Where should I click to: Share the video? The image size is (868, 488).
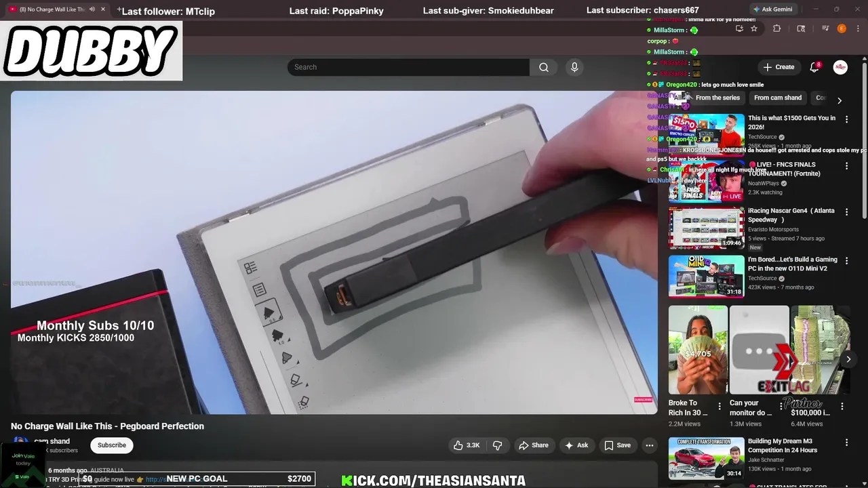pos(533,445)
